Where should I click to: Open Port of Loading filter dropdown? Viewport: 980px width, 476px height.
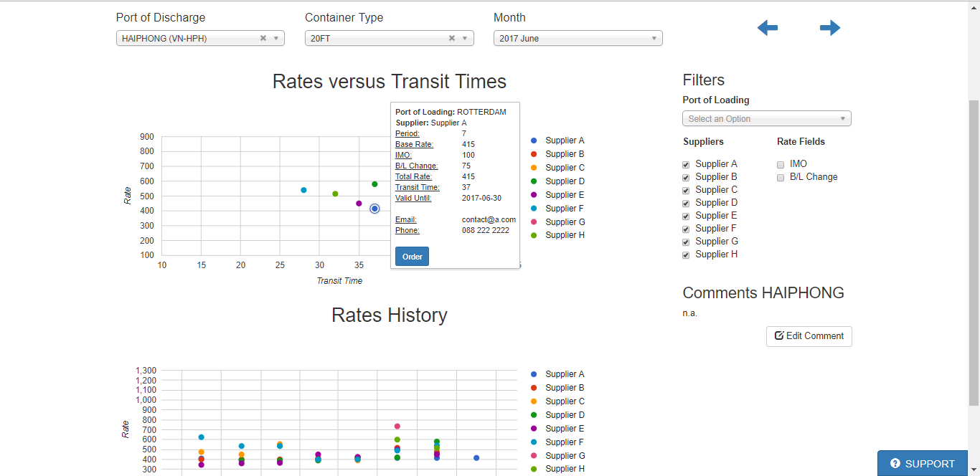pyautogui.click(x=767, y=119)
